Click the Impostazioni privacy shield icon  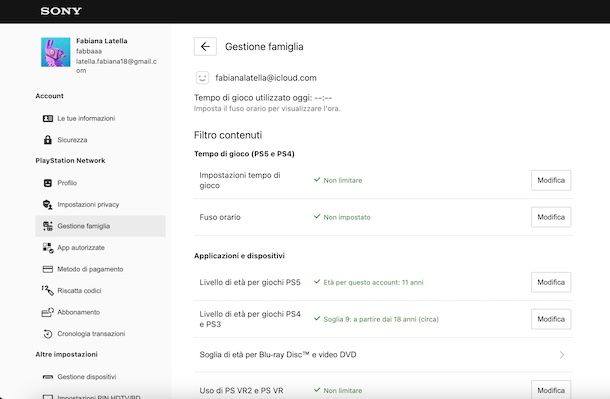click(x=48, y=204)
